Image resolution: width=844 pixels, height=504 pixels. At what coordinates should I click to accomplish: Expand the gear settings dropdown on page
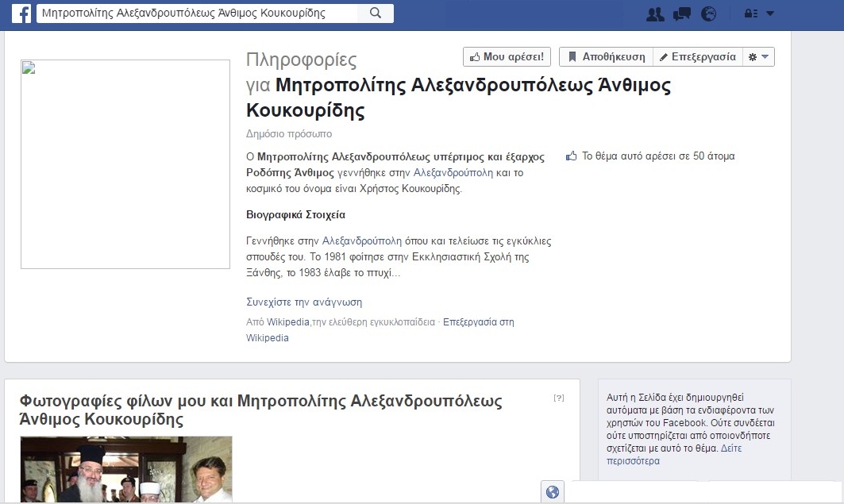click(x=758, y=57)
